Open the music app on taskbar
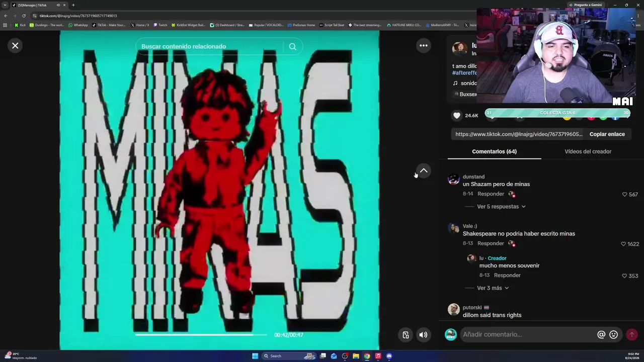Viewport: 644px width, 362px height. (378, 356)
